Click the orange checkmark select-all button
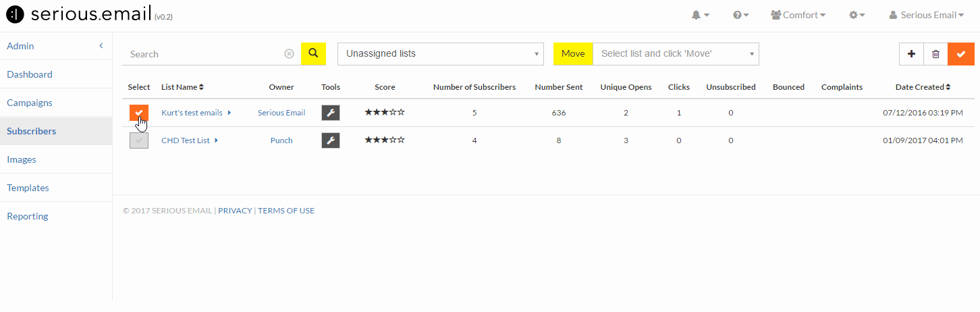The image size is (980, 312). coord(961,54)
